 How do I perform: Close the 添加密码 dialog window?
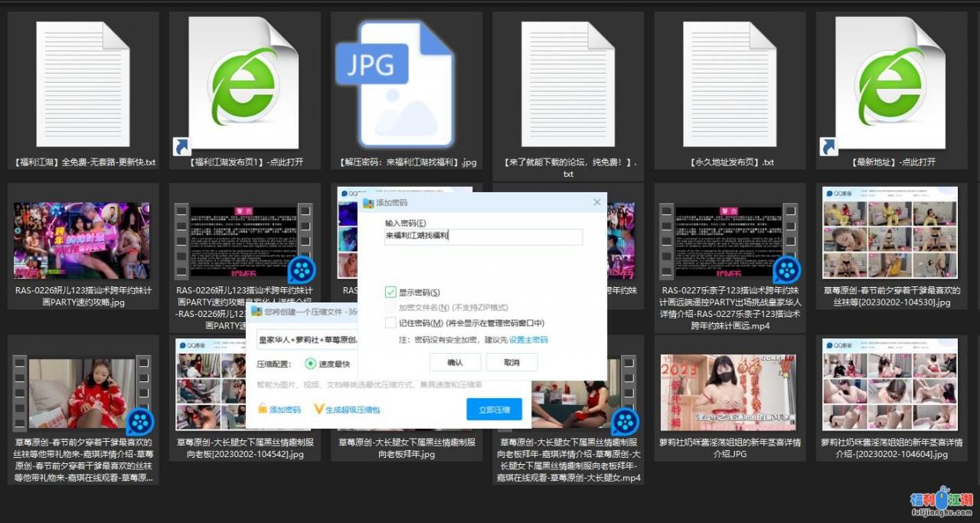click(597, 202)
